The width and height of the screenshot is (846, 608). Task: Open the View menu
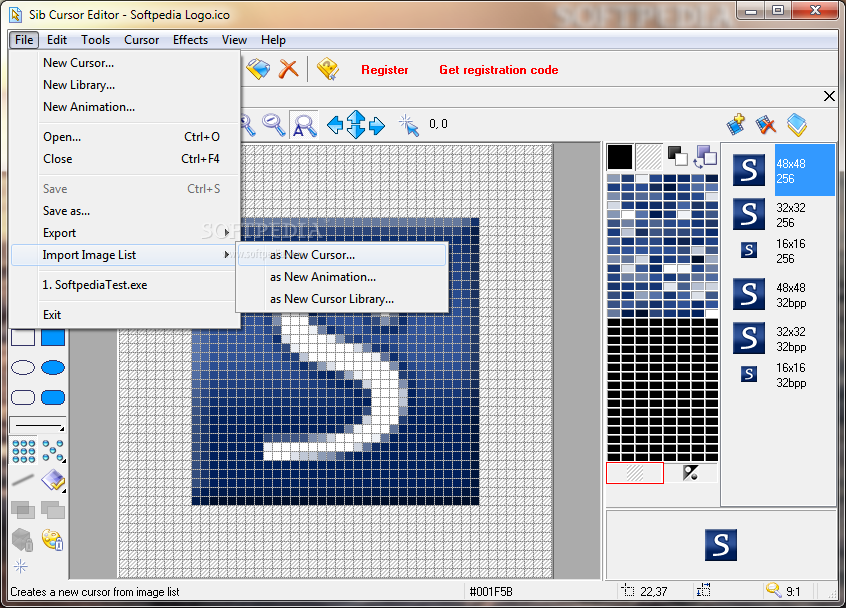(x=234, y=40)
